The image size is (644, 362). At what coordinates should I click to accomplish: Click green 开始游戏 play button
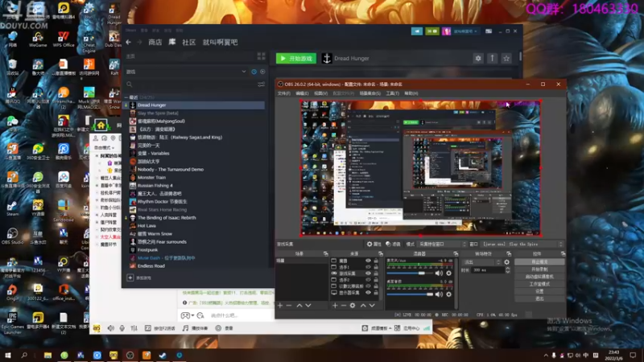click(x=296, y=58)
